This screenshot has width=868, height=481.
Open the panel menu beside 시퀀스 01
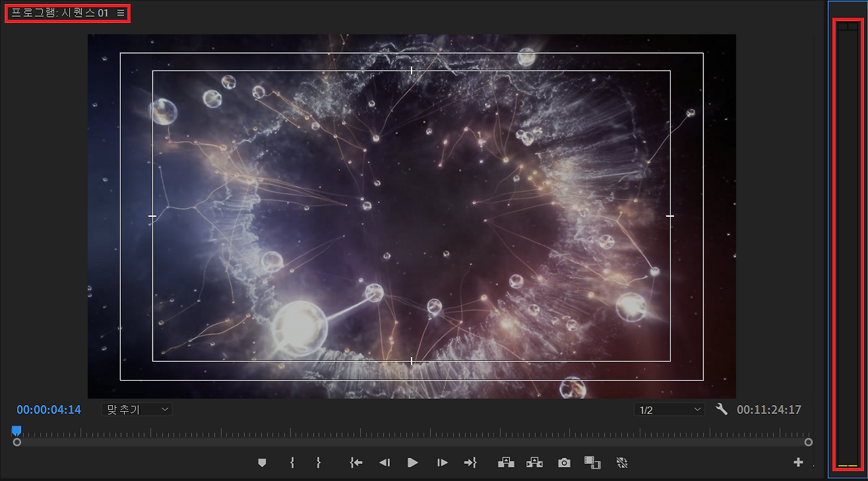tap(120, 13)
